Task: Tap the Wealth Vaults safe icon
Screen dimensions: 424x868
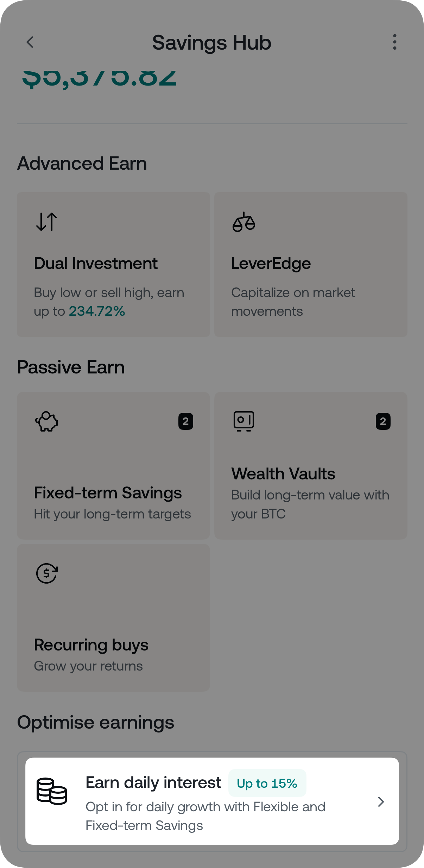Action: (x=243, y=421)
